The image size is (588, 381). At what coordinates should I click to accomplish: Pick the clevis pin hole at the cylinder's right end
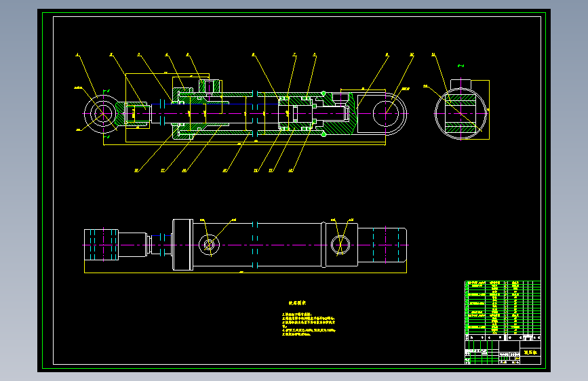[x=385, y=113]
